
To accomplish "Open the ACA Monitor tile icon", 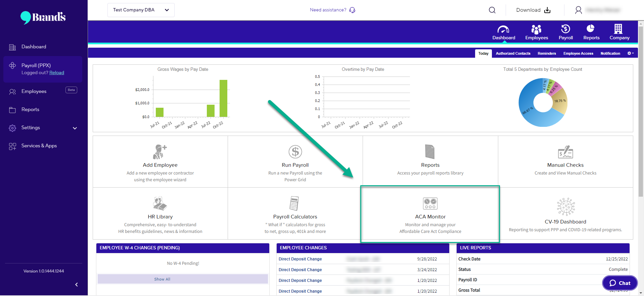I will 430,203.
